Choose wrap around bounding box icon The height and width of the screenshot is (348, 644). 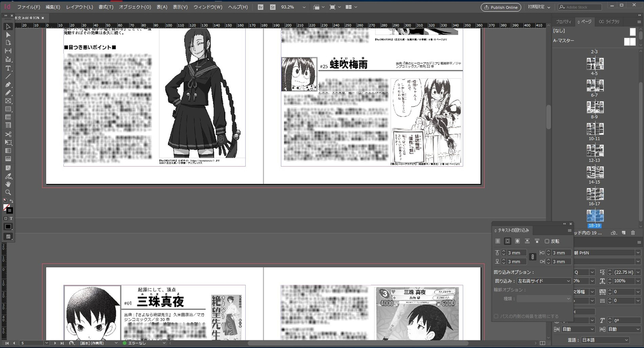tap(507, 241)
